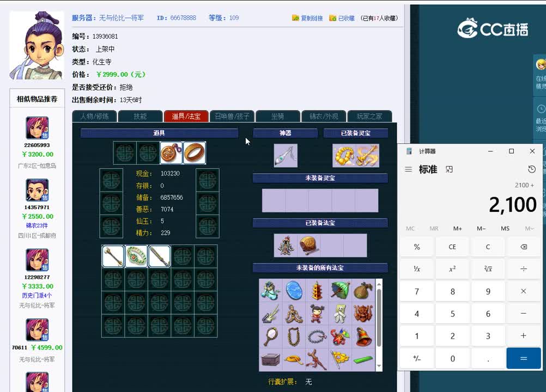Click the scroll up arrow of 法宝 list
Image resolution: width=546 pixels, height=392 pixels.
379,284
